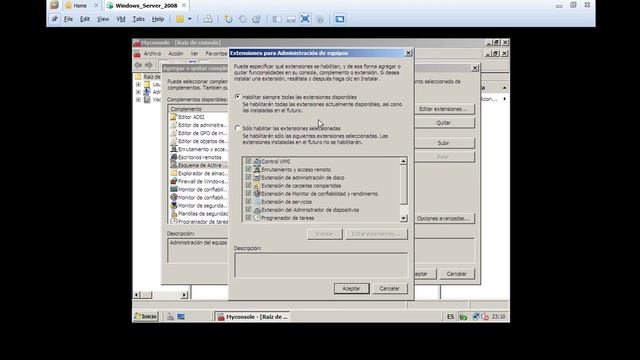Toggle Enrutamiento y acceso remoto checkbox

[248, 169]
